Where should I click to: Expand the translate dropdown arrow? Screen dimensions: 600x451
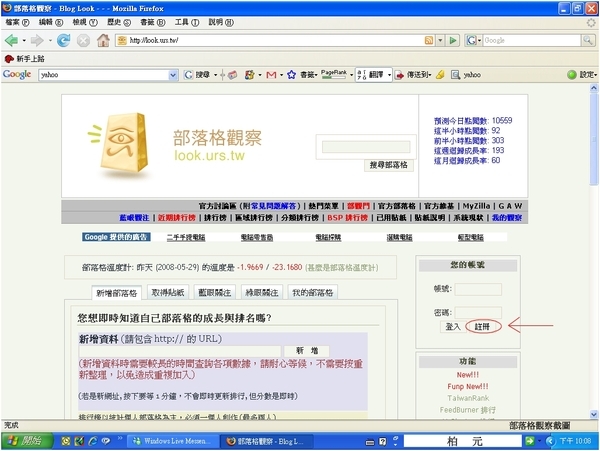389,75
